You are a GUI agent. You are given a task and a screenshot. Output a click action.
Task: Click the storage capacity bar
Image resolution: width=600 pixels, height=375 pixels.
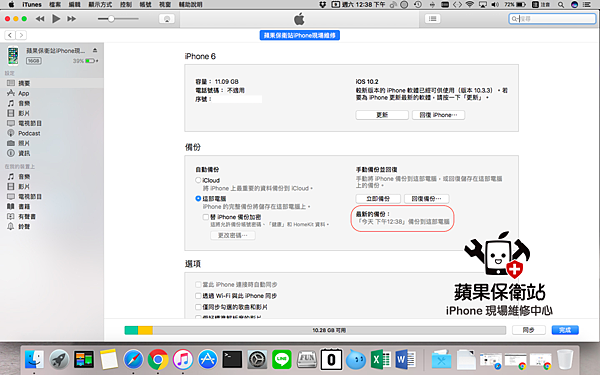(x=315, y=330)
